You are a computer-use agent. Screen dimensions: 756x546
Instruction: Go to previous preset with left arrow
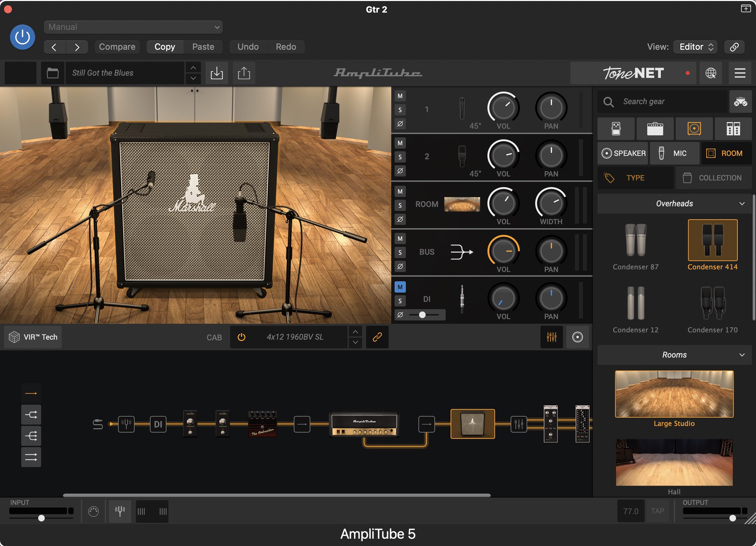click(x=55, y=47)
